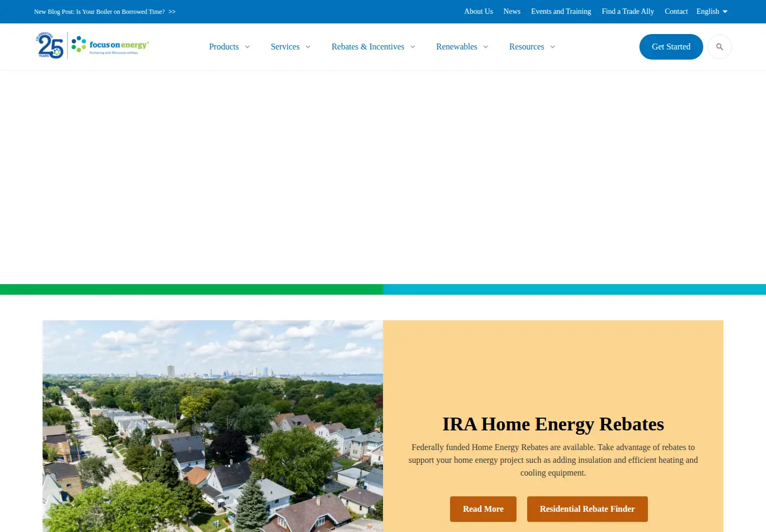Screen dimensions: 766x532
Task: Open the Renewables menu item
Action: pyautogui.click(x=456, y=47)
